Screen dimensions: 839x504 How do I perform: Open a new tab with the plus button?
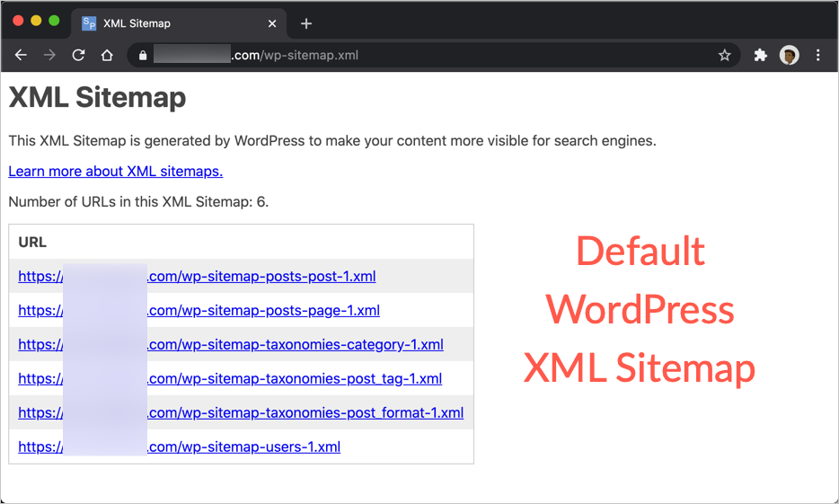(306, 23)
